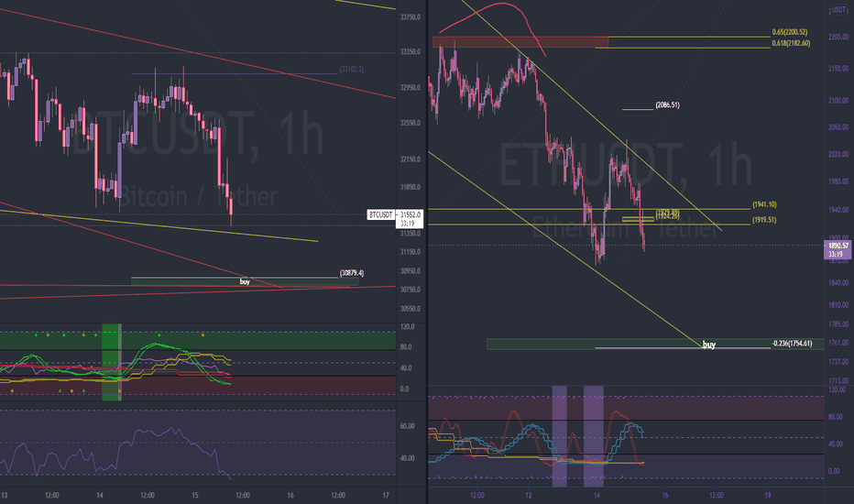Click the 2100.00 tick on ETH price axis
This screenshot has height=504, width=854.
pos(838,101)
